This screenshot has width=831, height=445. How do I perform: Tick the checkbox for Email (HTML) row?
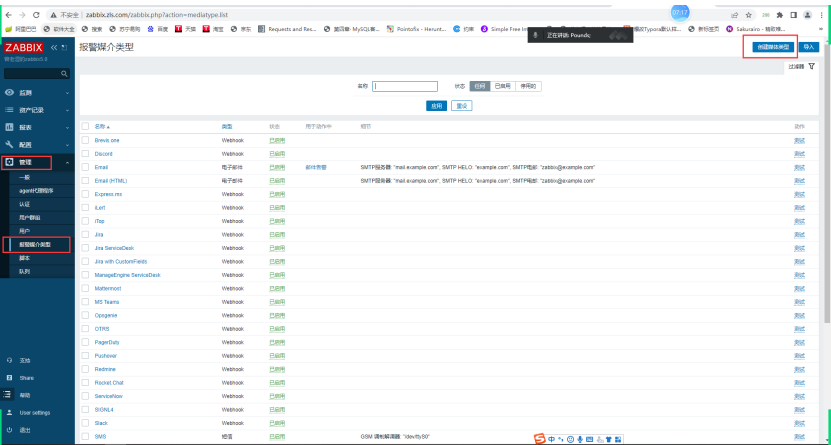[x=85, y=181]
